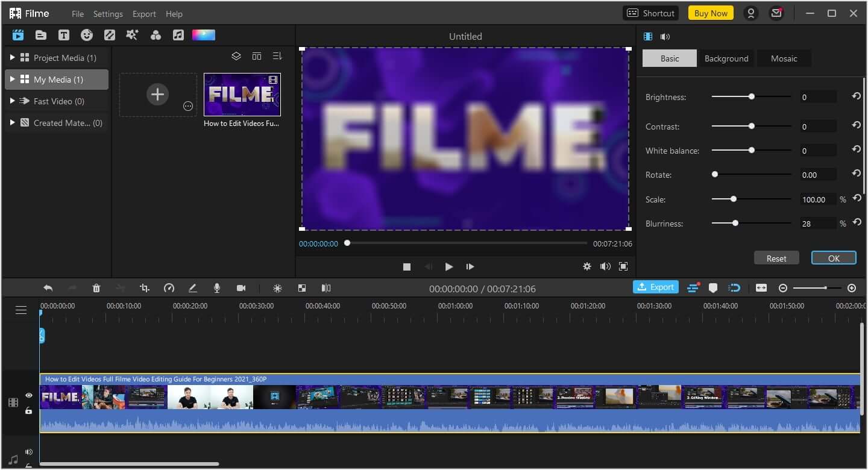Click the Shortcut button

650,13
